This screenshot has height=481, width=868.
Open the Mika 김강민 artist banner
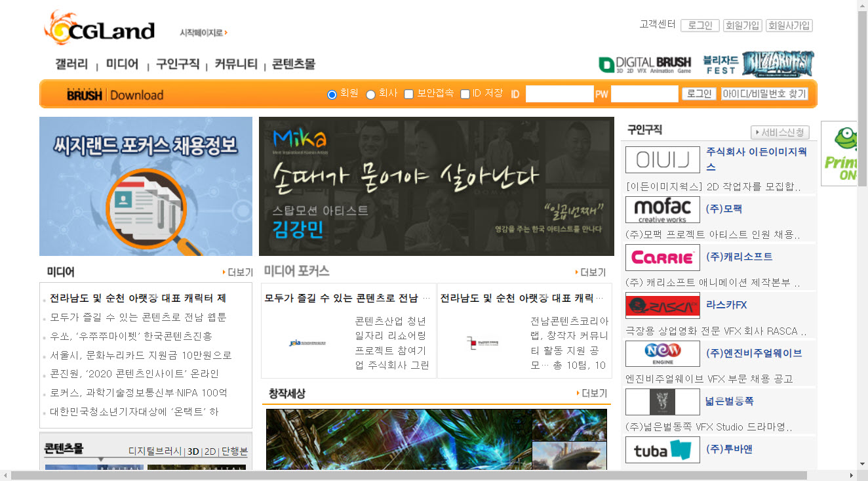(x=437, y=186)
